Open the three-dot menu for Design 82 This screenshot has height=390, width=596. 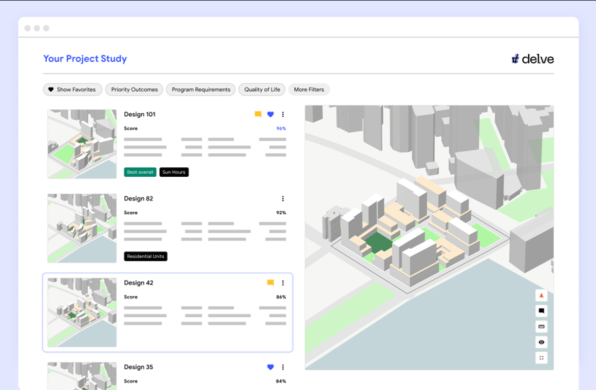[x=283, y=198]
